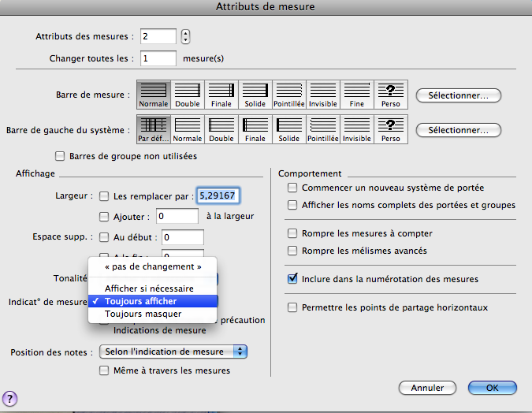This screenshot has height=413, width=532.
Task: Pick the Solide barline icon in Barre de mesure
Action: pyautogui.click(x=255, y=95)
